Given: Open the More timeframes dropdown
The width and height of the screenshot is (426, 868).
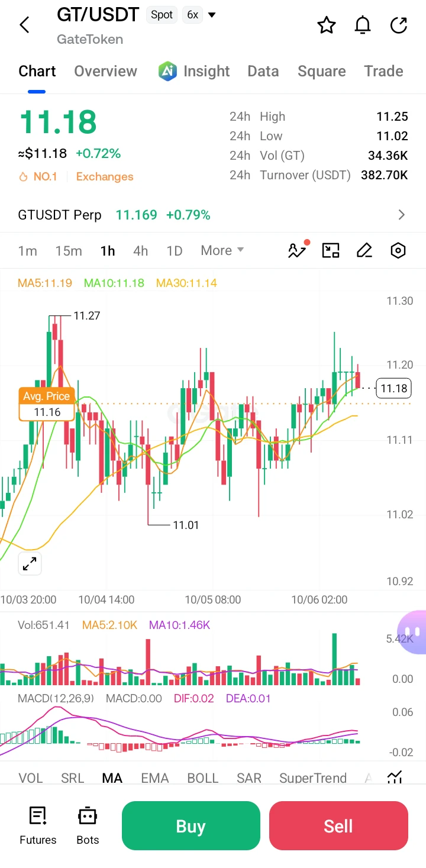Looking at the screenshot, I should pos(222,250).
